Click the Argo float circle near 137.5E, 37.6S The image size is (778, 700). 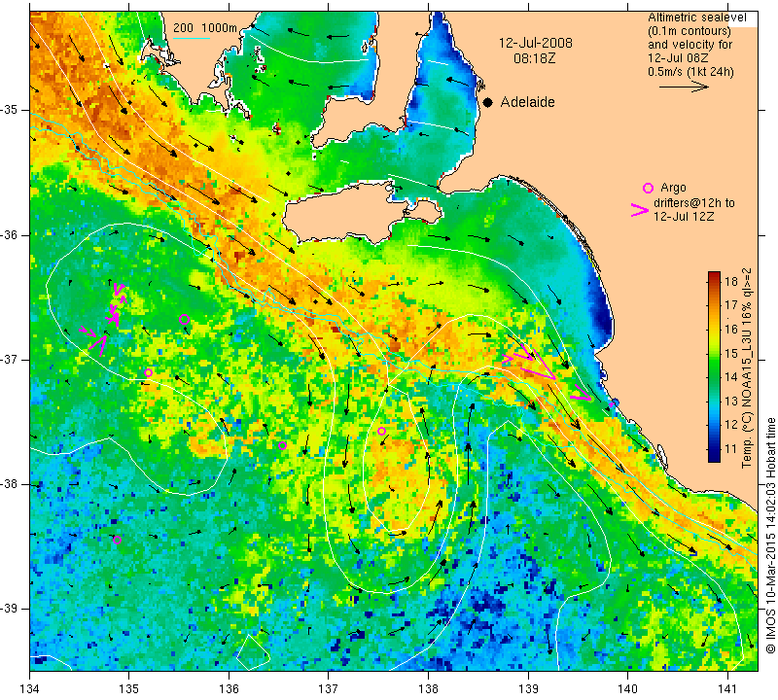381,431
